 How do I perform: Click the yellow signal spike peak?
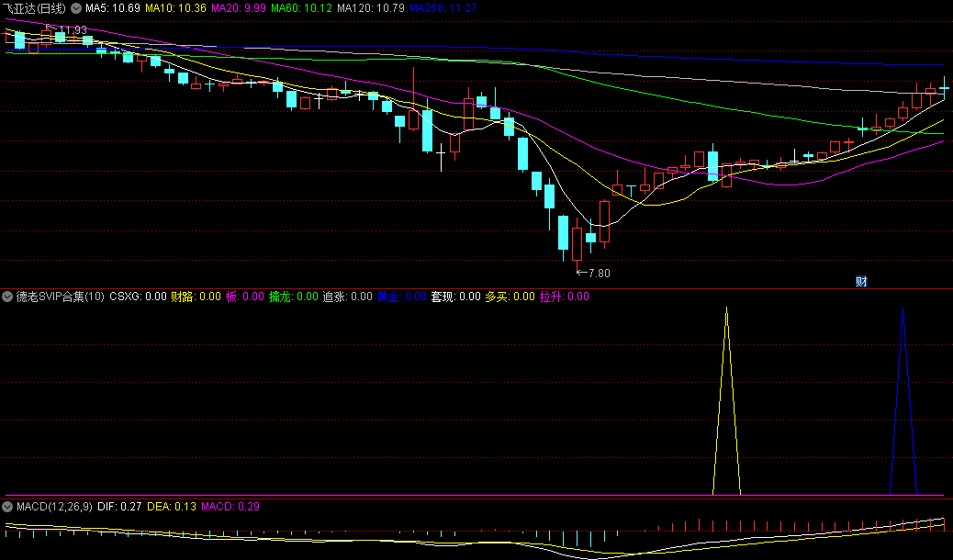point(726,308)
